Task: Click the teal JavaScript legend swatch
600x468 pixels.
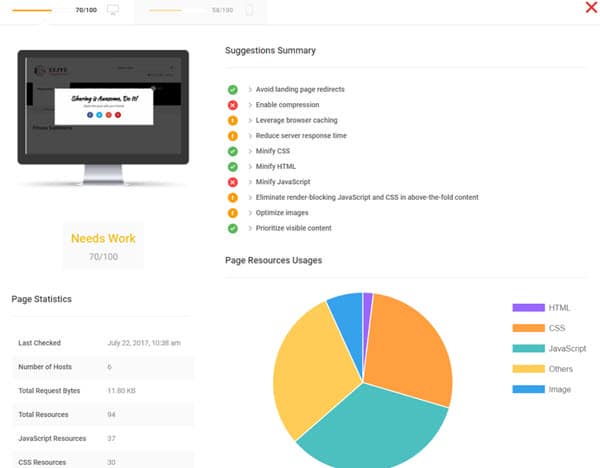Action: [x=526, y=349]
